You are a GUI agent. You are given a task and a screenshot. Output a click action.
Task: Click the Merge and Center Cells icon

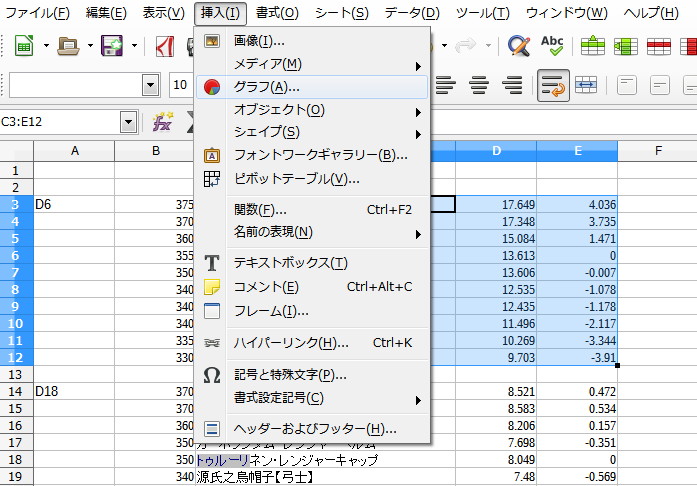[x=586, y=84]
